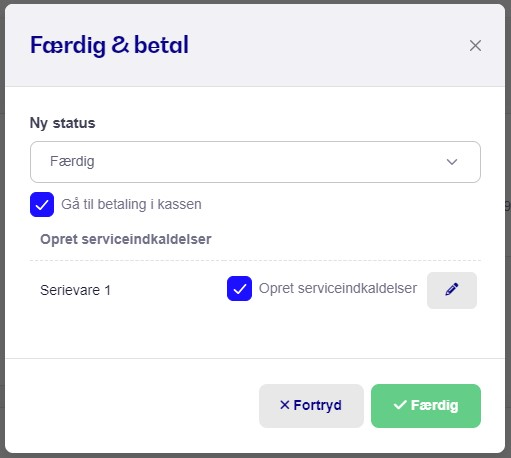Toggle Opret serviceindkaldelser checkbox for Serievare 1
511x458 pixels.
(x=239, y=289)
